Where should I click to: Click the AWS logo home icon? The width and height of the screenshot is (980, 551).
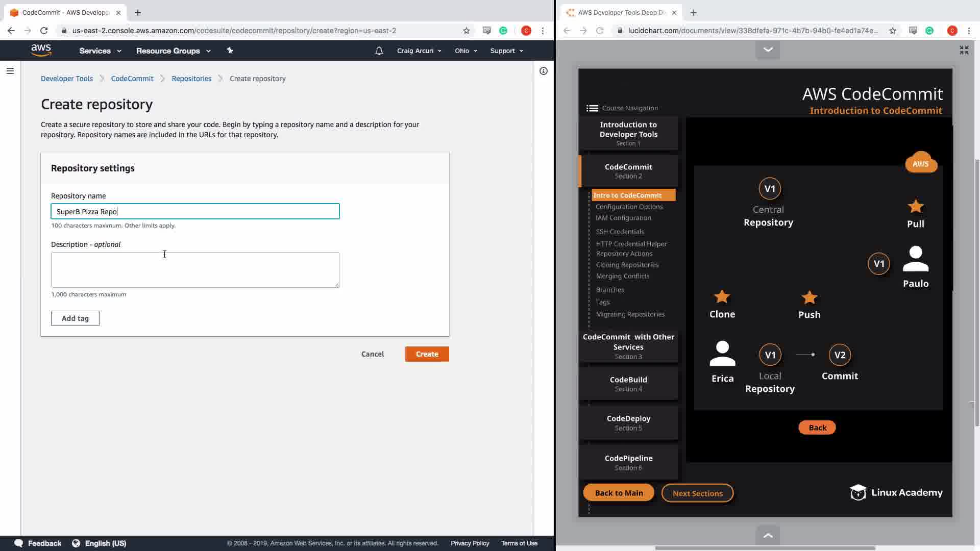point(41,50)
